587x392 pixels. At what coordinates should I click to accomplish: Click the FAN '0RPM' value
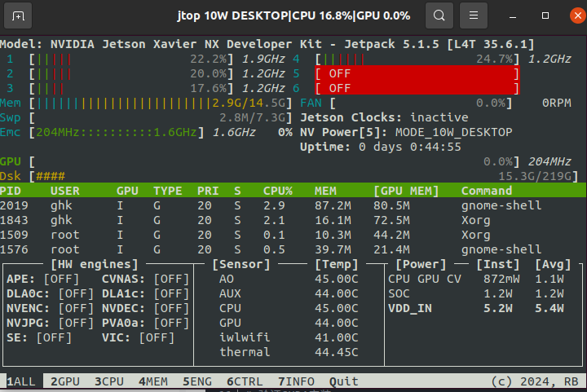pos(557,103)
